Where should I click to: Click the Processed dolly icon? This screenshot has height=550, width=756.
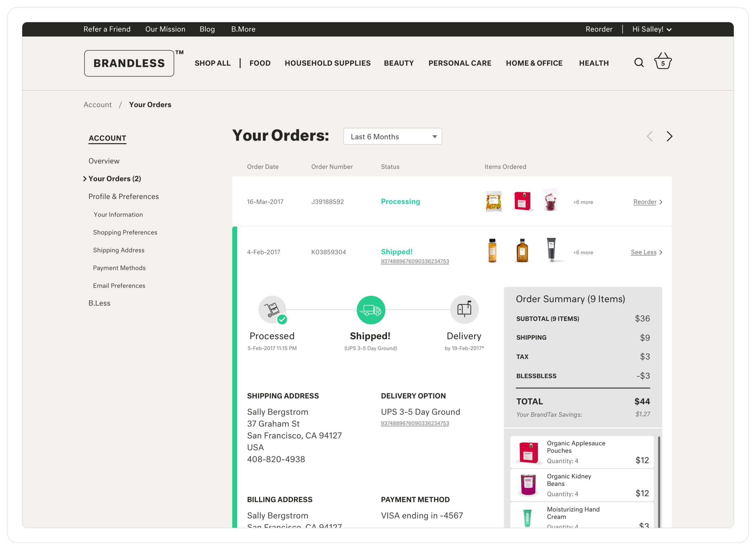click(x=272, y=309)
